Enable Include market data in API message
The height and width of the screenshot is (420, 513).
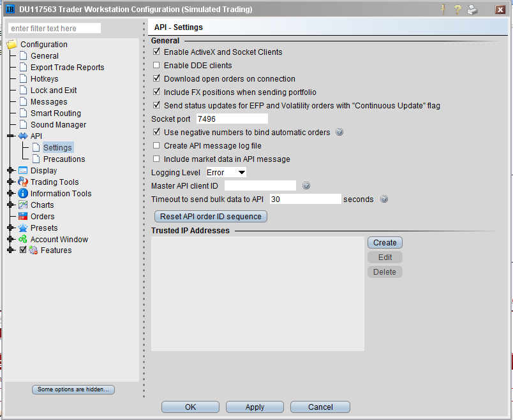[156, 159]
